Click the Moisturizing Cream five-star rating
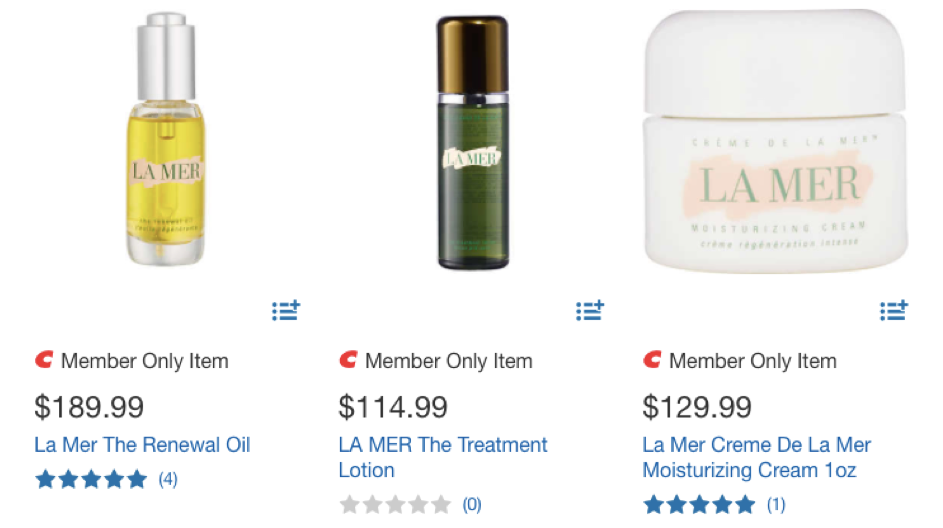The height and width of the screenshot is (528, 943). coord(699,504)
